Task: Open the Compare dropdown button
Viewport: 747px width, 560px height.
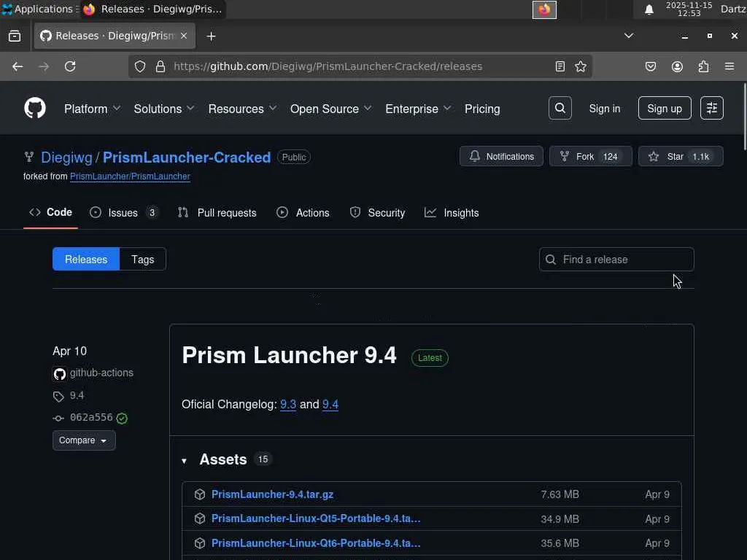Action: coord(84,440)
